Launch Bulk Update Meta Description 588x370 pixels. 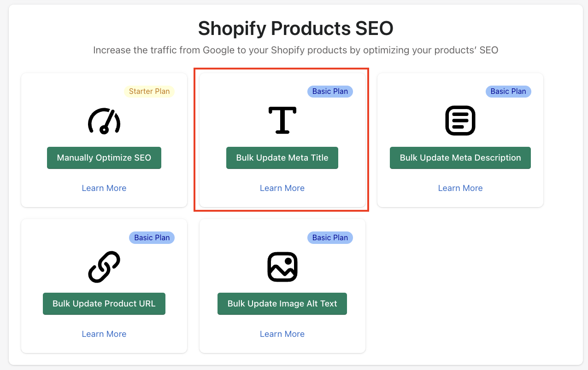pyautogui.click(x=460, y=158)
